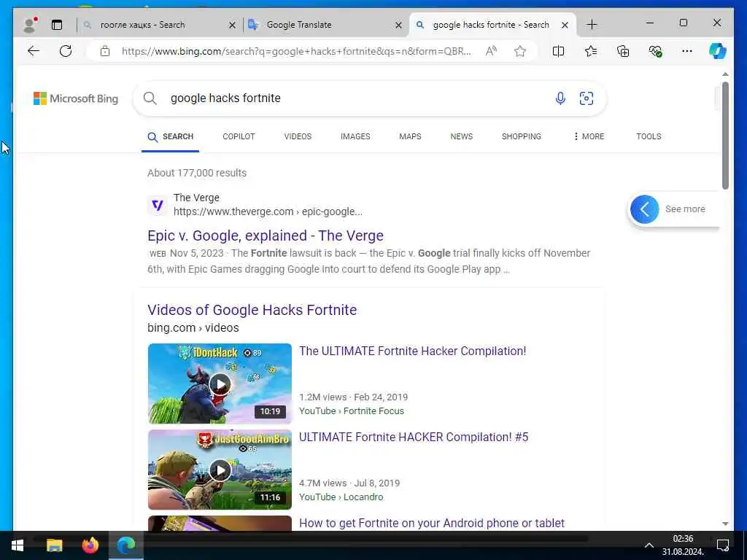Open split screen view

(558, 51)
